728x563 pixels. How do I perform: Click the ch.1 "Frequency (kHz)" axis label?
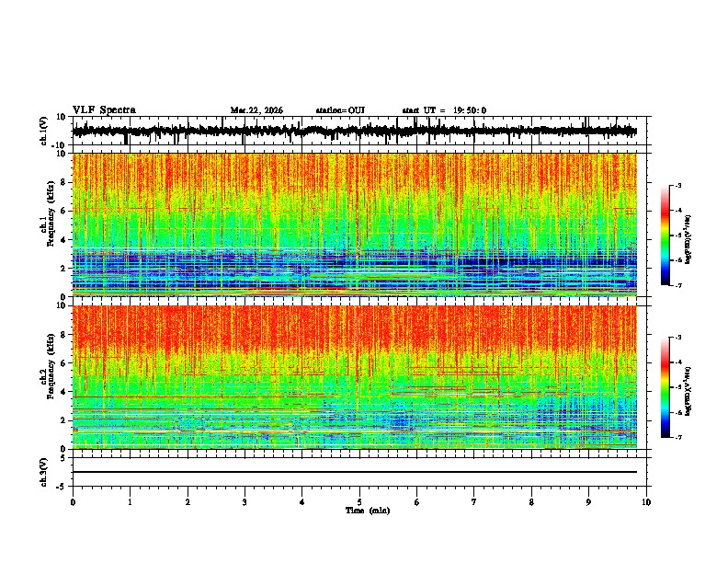(x=51, y=213)
